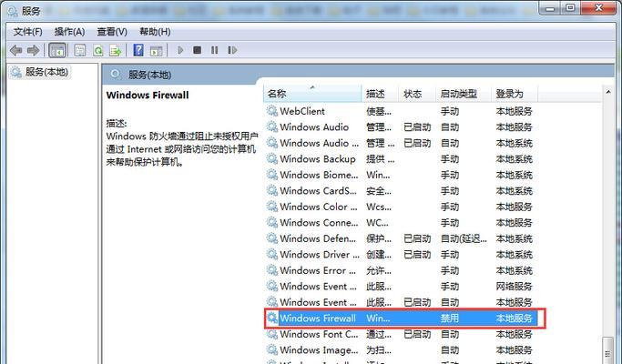Toggle the show/hide console tree icon

[57, 50]
